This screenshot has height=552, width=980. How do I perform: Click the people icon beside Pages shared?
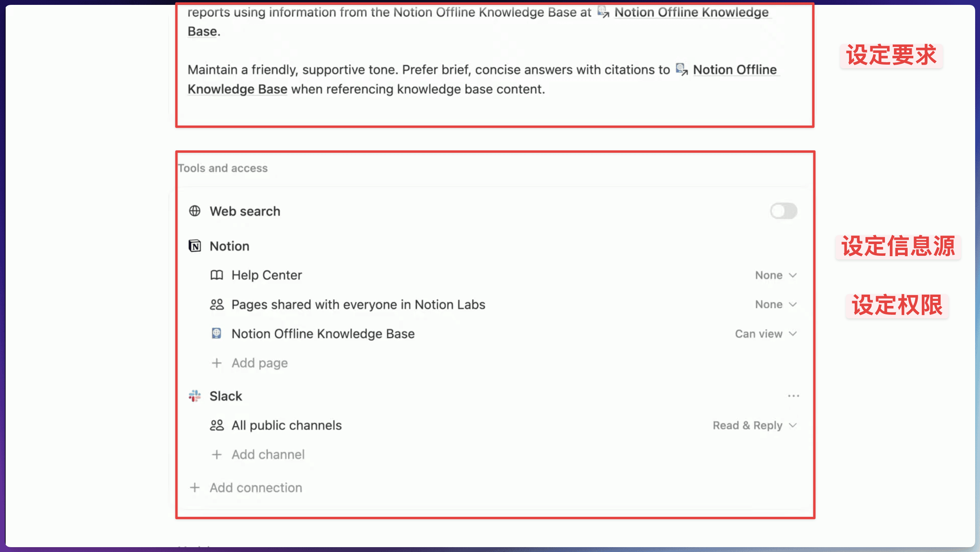tap(217, 304)
